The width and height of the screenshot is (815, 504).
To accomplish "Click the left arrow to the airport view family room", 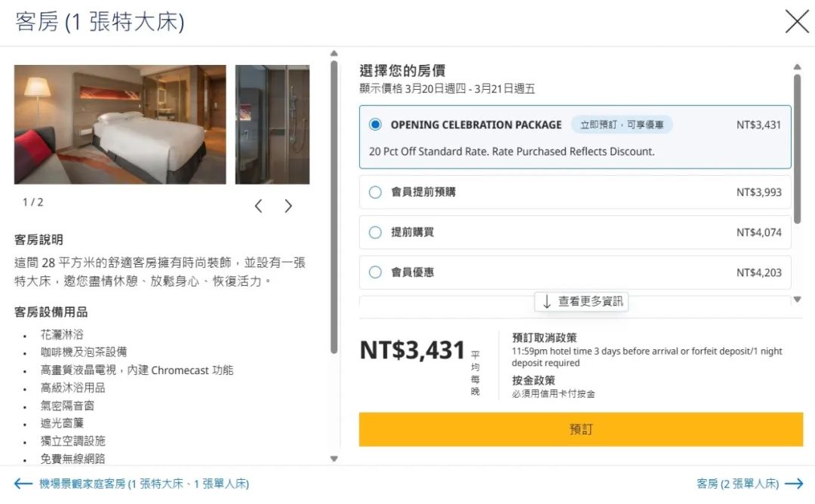I will [23, 484].
